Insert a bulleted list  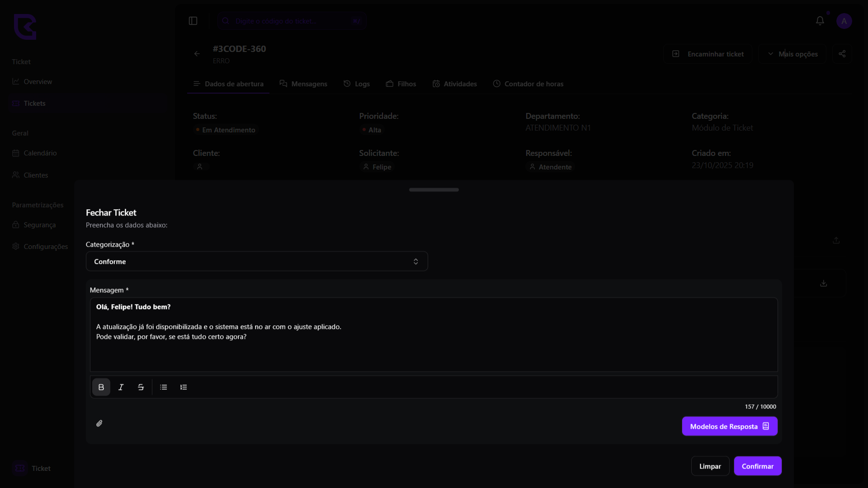coord(164,387)
